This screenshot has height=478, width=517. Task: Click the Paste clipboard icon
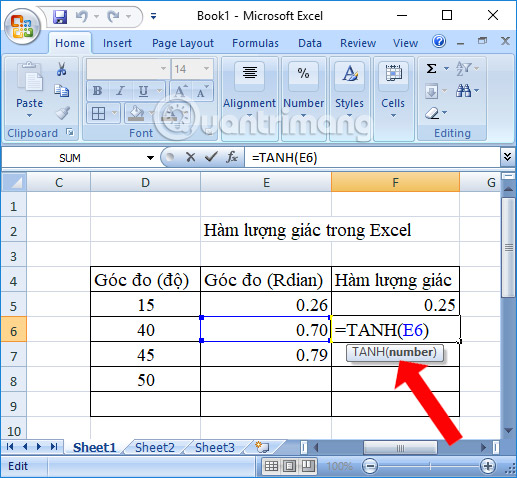(x=30, y=78)
